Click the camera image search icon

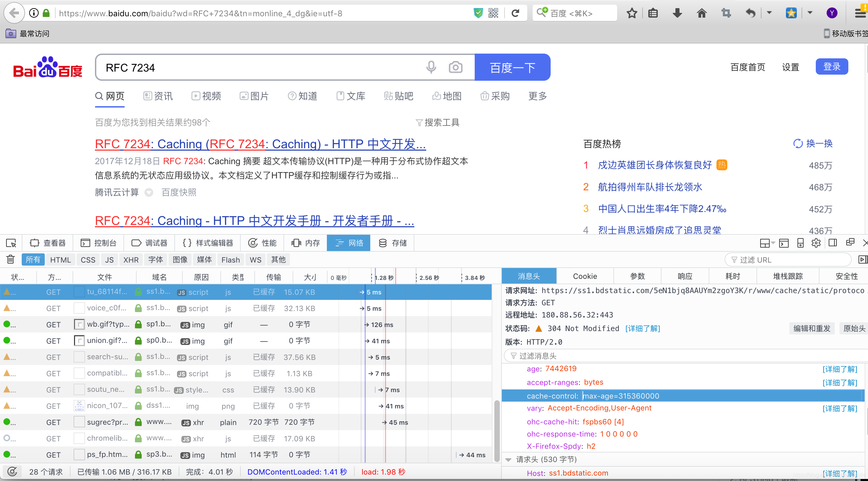click(x=455, y=67)
